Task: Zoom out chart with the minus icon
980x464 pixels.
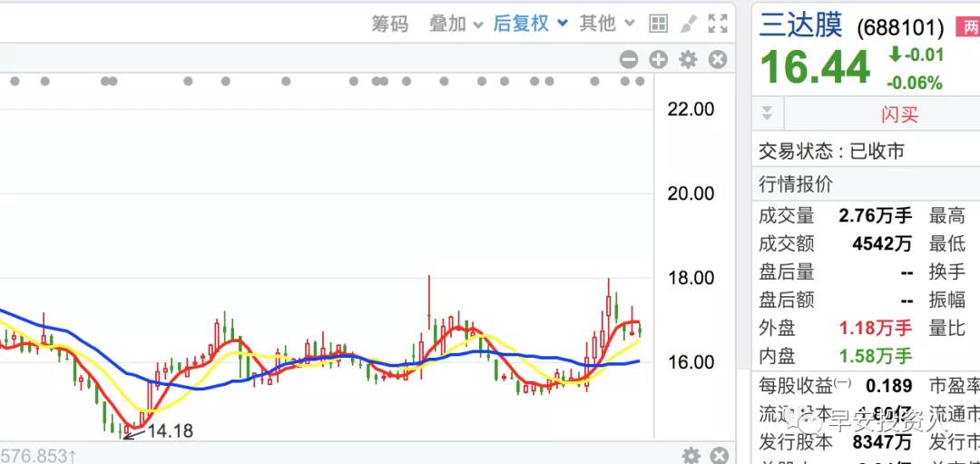Action: coord(629,60)
